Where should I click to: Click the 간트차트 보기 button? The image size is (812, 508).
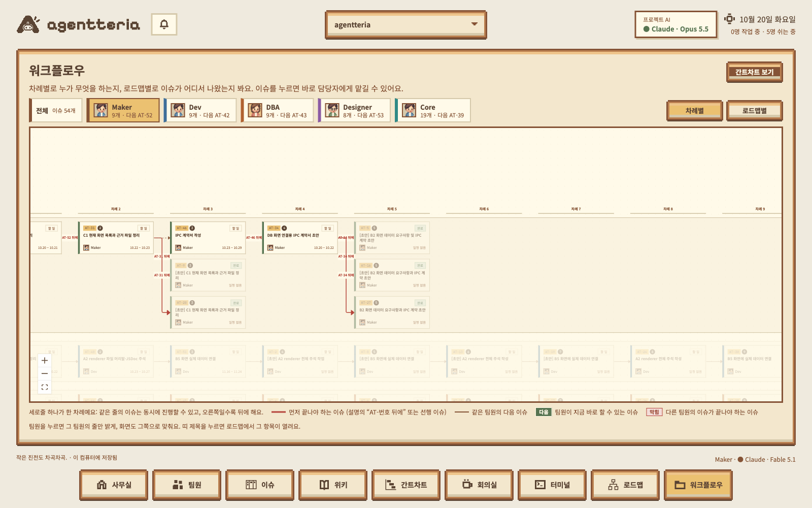point(754,72)
